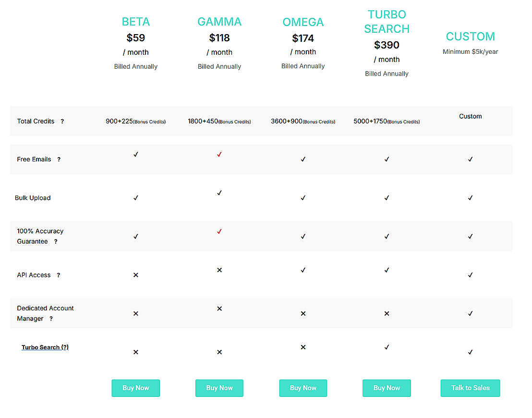This screenshot has width=532, height=418.
Task: Click Buy Now under the Gamma plan
Action: (x=219, y=388)
